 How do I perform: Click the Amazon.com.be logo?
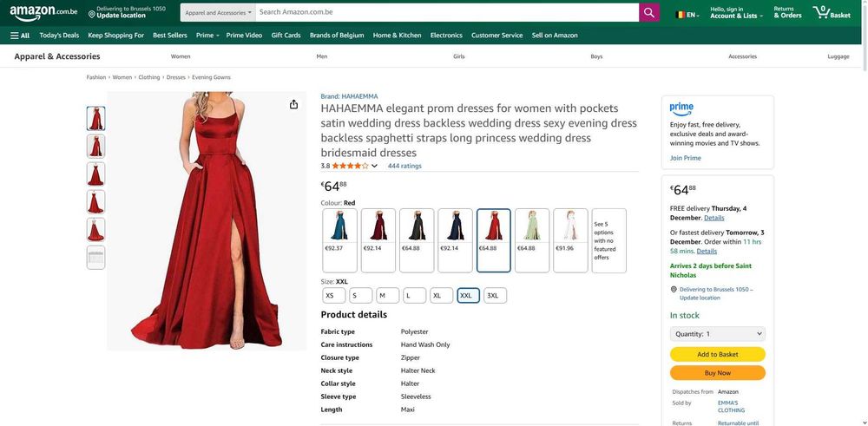pyautogui.click(x=43, y=12)
